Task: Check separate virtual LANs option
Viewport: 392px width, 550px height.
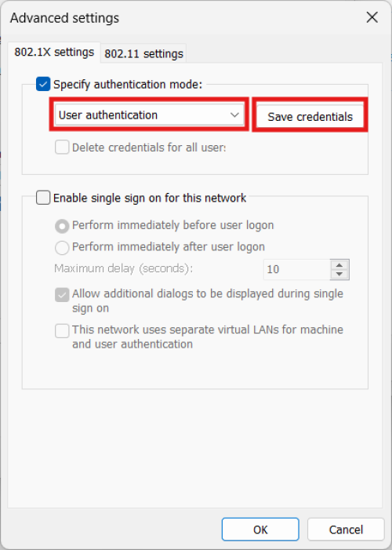Action: [62, 331]
